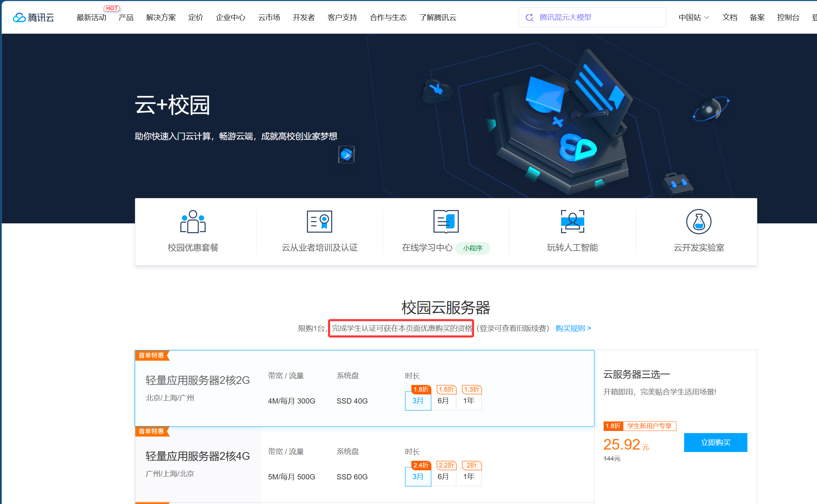Open the 开发者 menu
This screenshot has width=817, height=504.
(x=304, y=18)
